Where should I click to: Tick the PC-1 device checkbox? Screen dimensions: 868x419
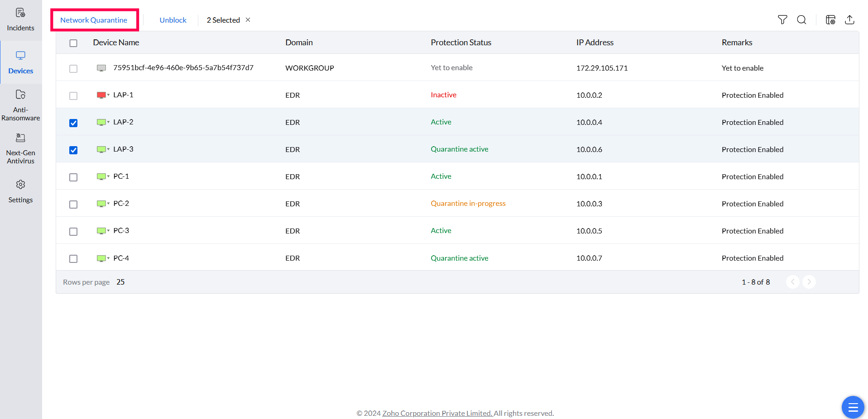coord(73,177)
